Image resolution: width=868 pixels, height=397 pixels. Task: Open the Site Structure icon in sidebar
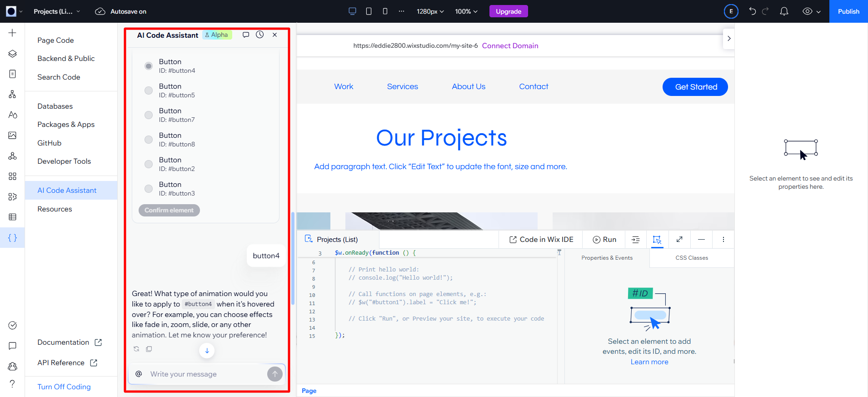[12, 94]
